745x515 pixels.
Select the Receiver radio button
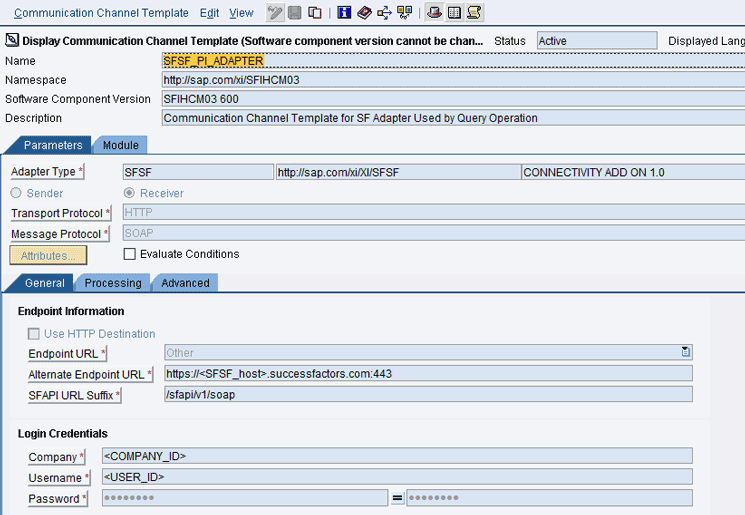point(129,193)
